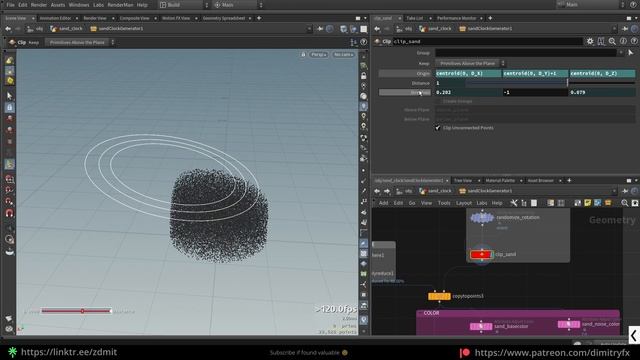Screen dimensions: 640x360
Task: Open the File menu
Action: [11, 5]
